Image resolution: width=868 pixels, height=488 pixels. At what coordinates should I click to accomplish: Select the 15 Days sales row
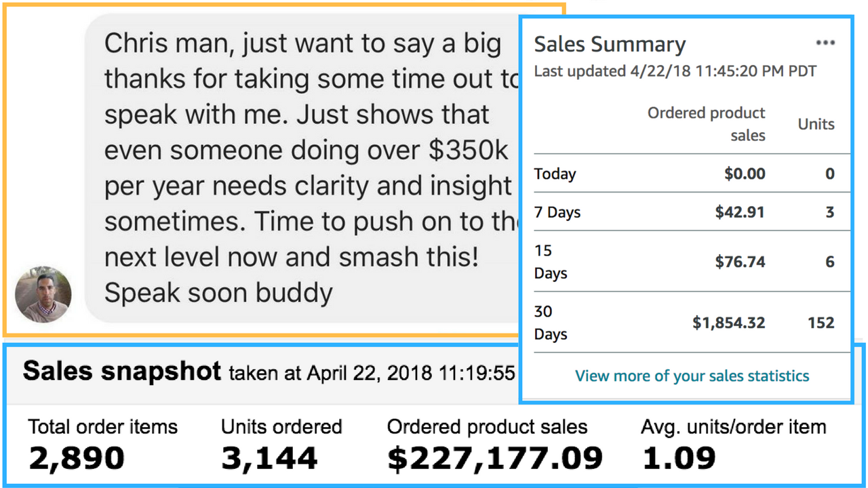click(x=692, y=262)
